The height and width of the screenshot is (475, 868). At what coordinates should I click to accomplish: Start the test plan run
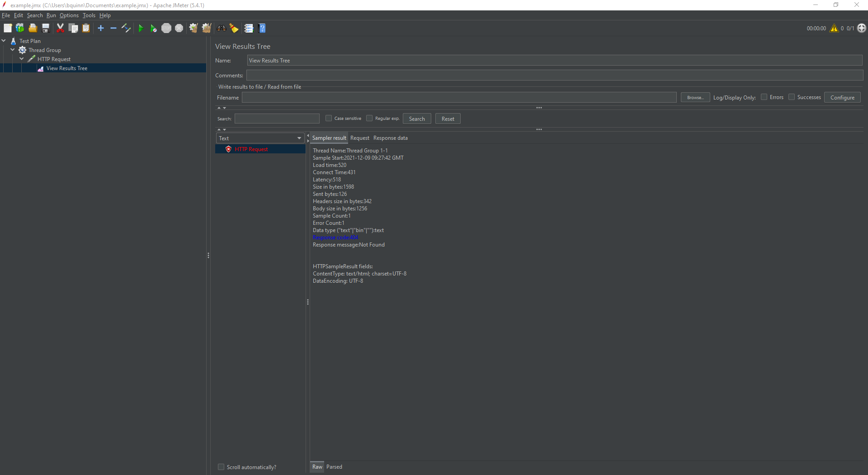tap(141, 28)
